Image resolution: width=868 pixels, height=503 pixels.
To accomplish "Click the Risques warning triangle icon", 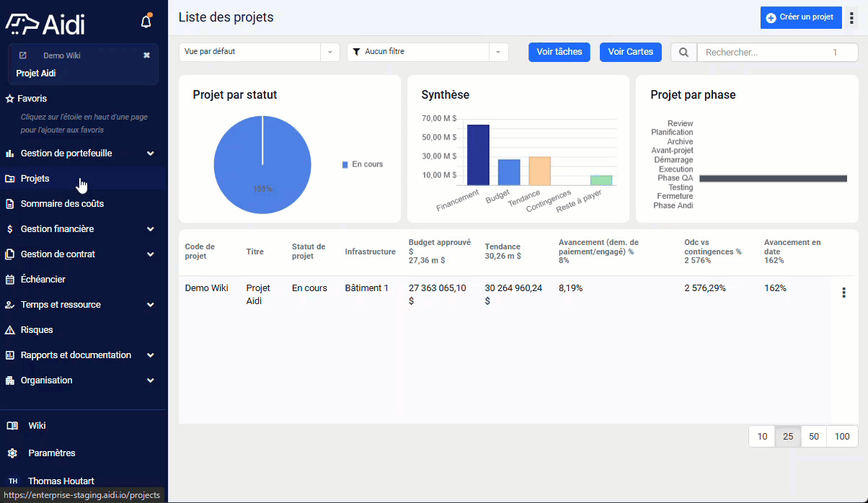I will pyautogui.click(x=10, y=330).
